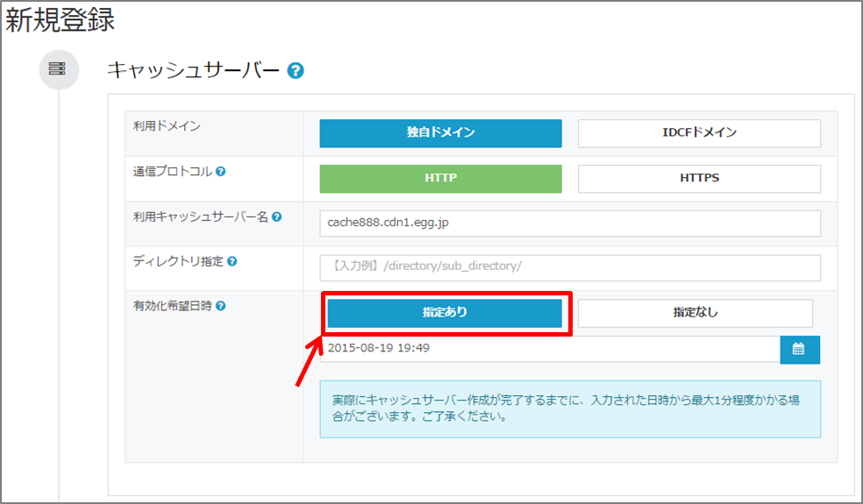Click the cache server stack icon
Image resolution: width=863 pixels, height=504 pixels.
[x=58, y=69]
